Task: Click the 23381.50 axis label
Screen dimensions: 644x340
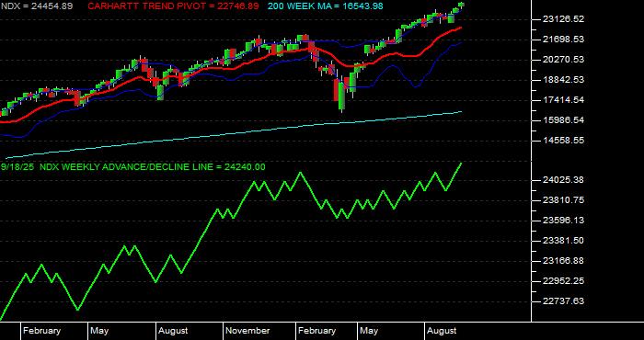Action: click(563, 241)
